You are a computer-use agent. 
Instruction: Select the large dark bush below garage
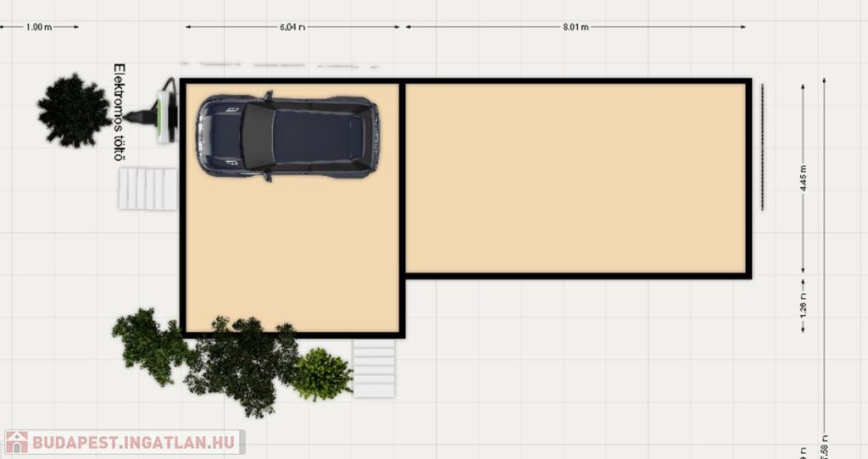242,364
